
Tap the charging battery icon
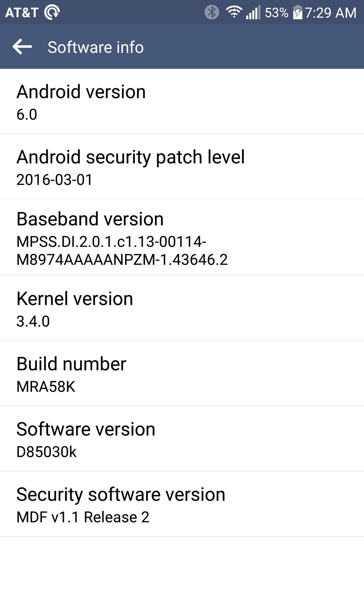coord(298,13)
